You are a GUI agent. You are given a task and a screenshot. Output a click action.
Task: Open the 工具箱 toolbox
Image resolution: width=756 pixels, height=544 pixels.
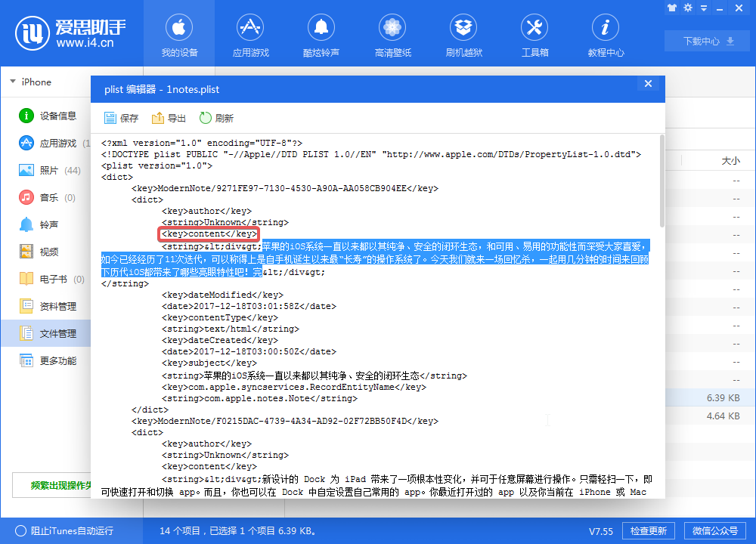click(x=534, y=35)
